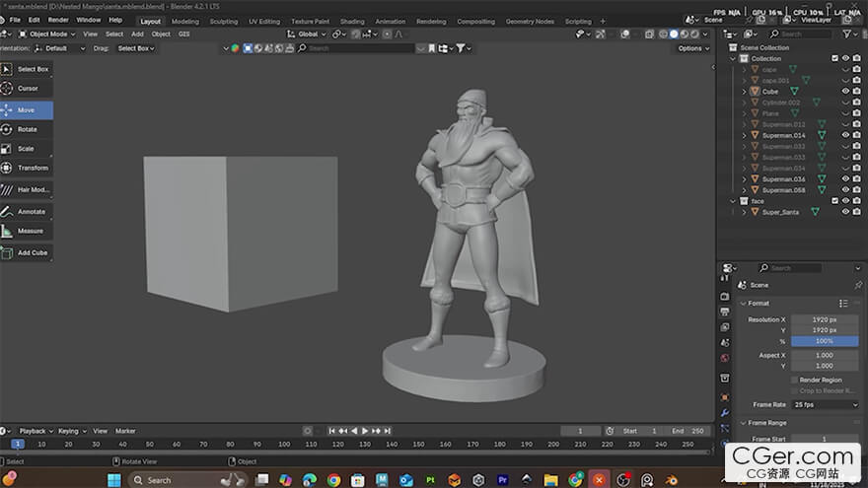868x488 pixels.
Task: Open the Frame Rate dropdown
Action: (824, 404)
